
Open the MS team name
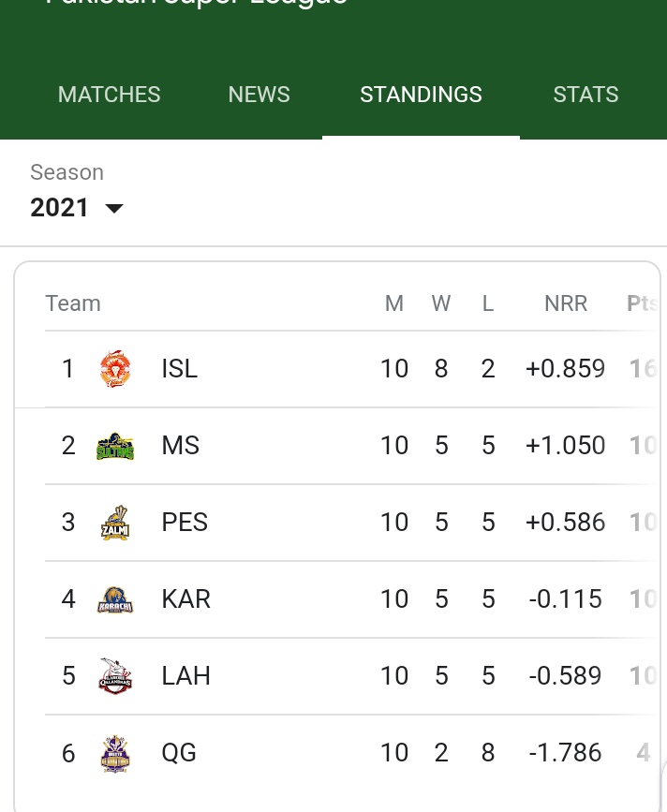pyautogui.click(x=180, y=446)
